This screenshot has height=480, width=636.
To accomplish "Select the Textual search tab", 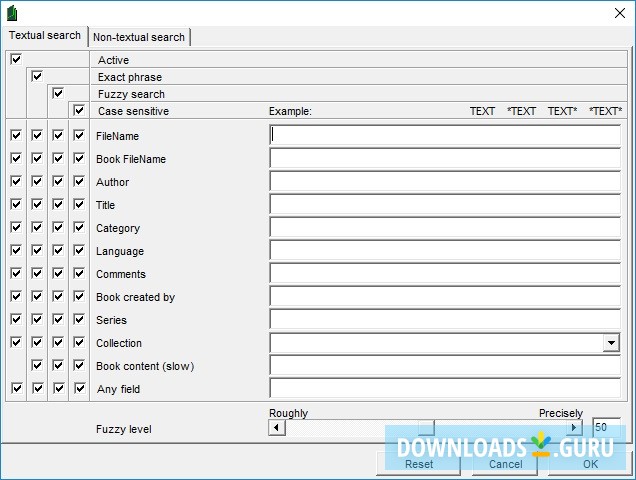I will click(45, 35).
